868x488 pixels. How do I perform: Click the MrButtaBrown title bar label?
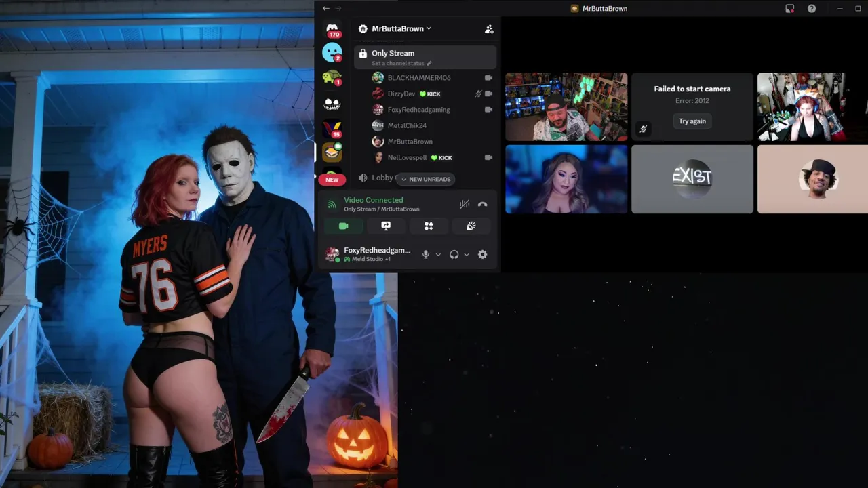pyautogui.click(x=605, y=9)
